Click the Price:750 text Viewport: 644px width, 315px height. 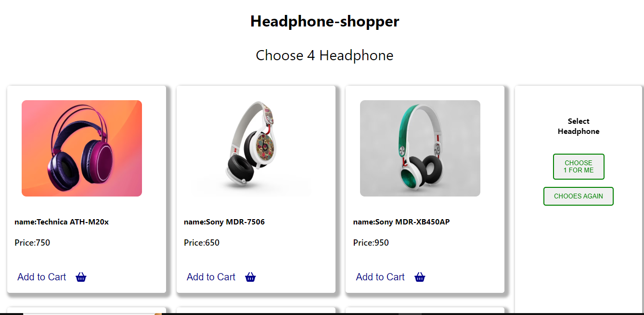click(x=32, y=243)
